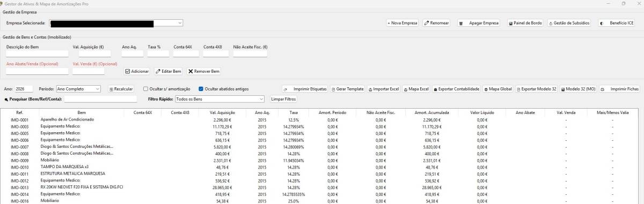Click Modelo 32 (MO) button
The height and width of the screenshot is (204, 644).
tap(579, 89)
